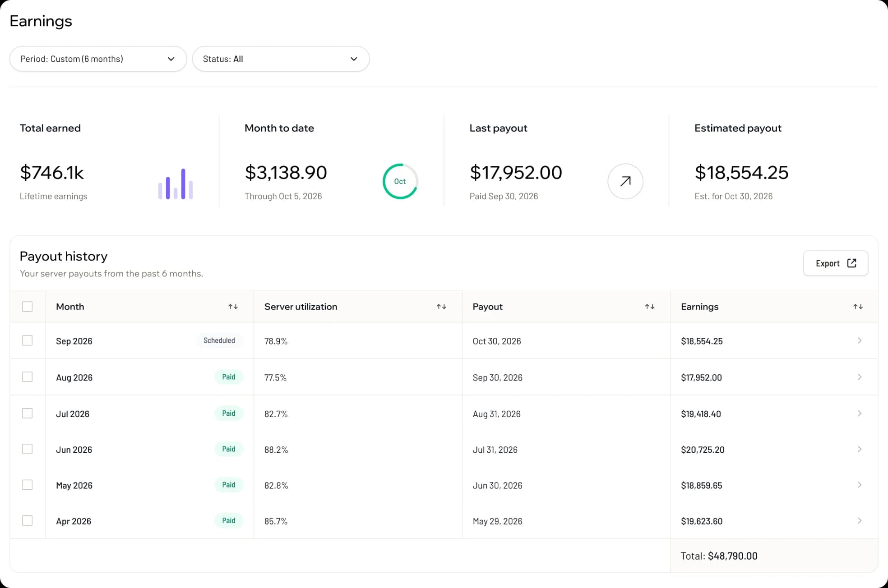Sort by Month column arrows
This screenshot has height=588, width=888.
click(233, 307)
